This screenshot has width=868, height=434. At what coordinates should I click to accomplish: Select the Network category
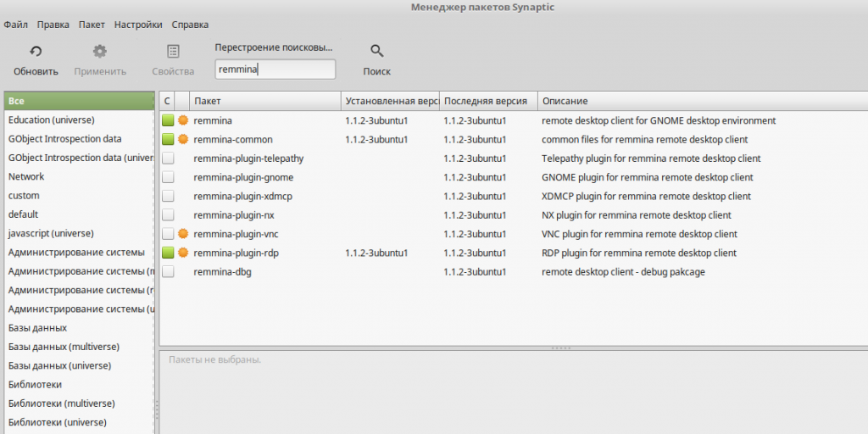tap(79, 176)
